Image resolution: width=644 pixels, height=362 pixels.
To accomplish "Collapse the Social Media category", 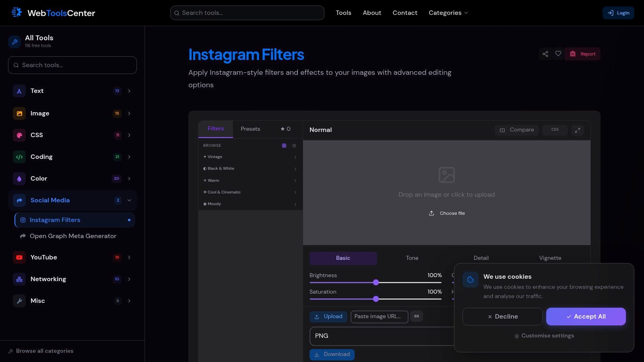I will (x=72, y=200).
